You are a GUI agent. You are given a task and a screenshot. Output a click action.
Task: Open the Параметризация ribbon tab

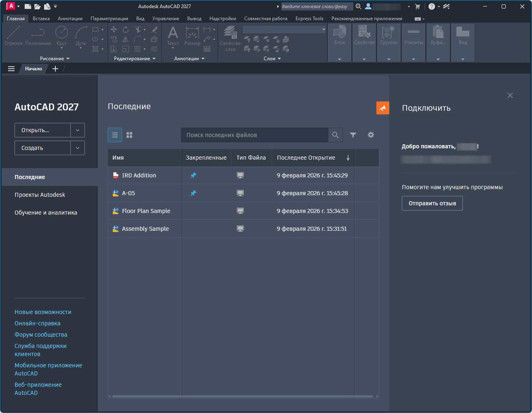click(x=109, y=19)
